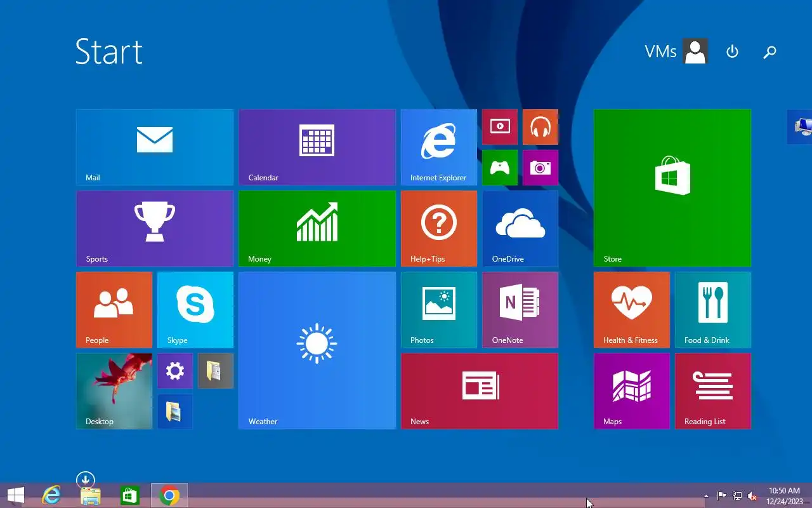This screenshot has height=508, width=812.
Task: Open the gray folder tile
Action: (x=216, y=371)
